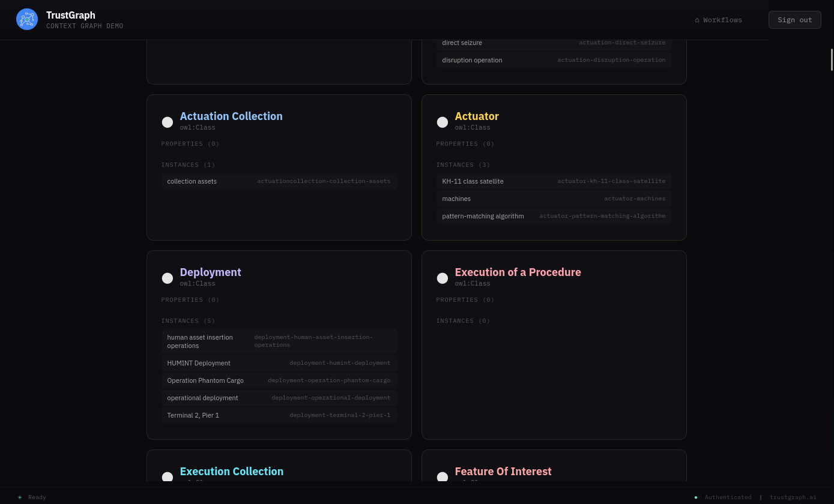Open the Workflows navigation link

pyautogui.click(x=719, y=20)
